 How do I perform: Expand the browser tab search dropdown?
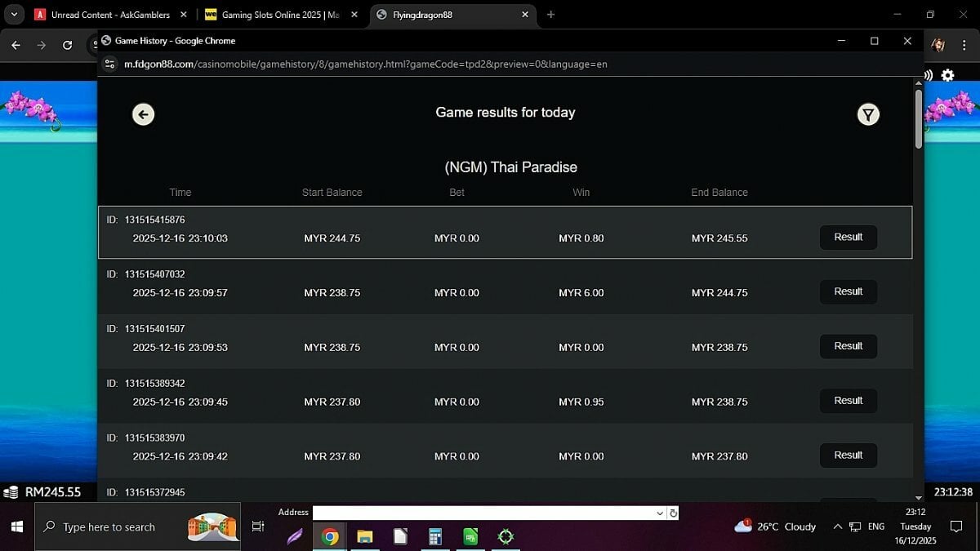[x=15, y=15]
